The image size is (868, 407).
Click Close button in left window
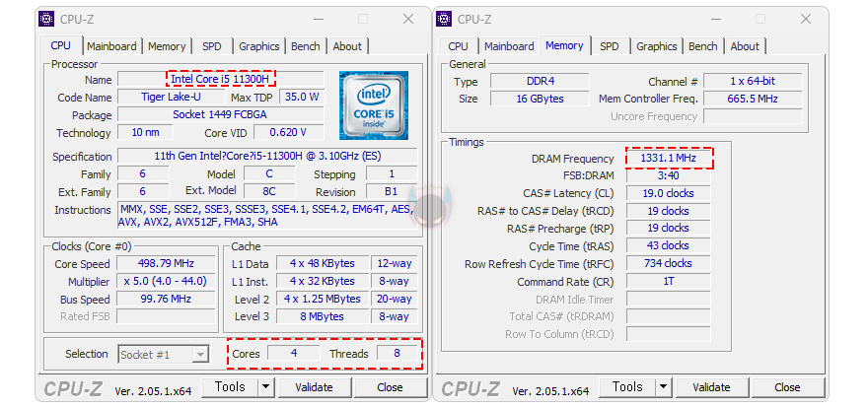pyautogui.click(x=390, y=387)
